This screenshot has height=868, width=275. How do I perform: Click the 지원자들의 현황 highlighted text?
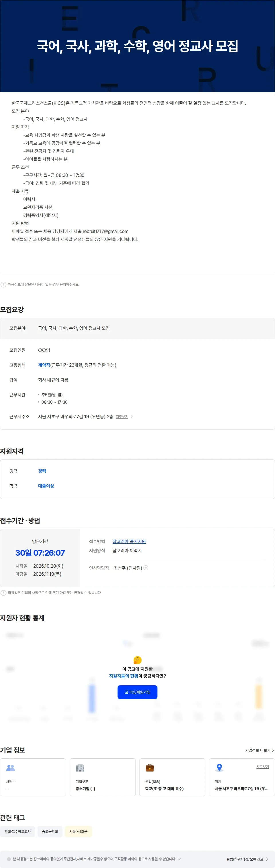pyautogui.click(x=124, y=676)
